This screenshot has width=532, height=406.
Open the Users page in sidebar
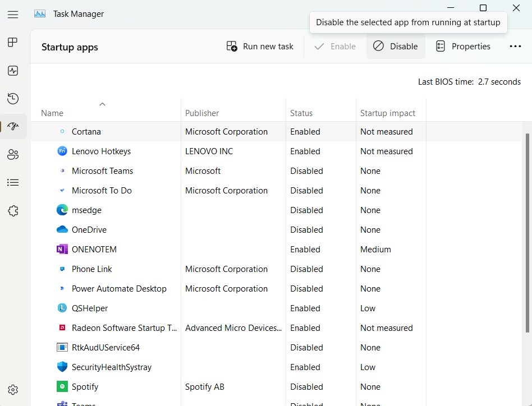point(13,155)
